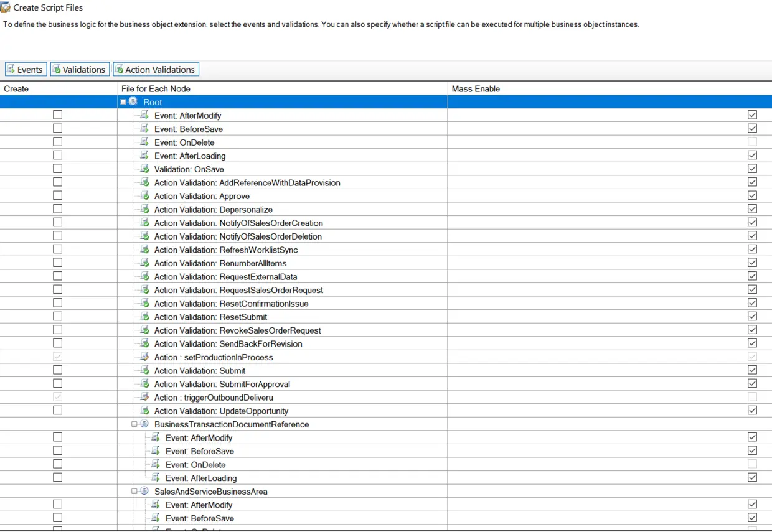Collapse the SalesAndServiceBusinessArea node

coord(134,491)
